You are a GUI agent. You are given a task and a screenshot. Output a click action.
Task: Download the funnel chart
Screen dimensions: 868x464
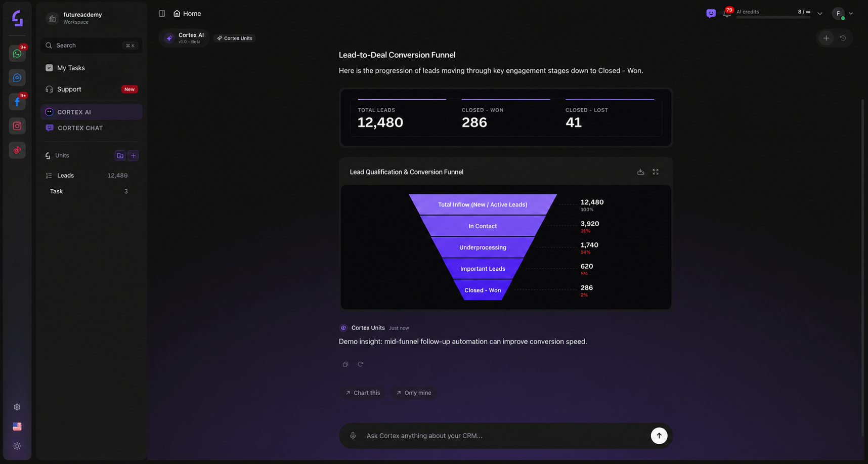tap(640, 172)
